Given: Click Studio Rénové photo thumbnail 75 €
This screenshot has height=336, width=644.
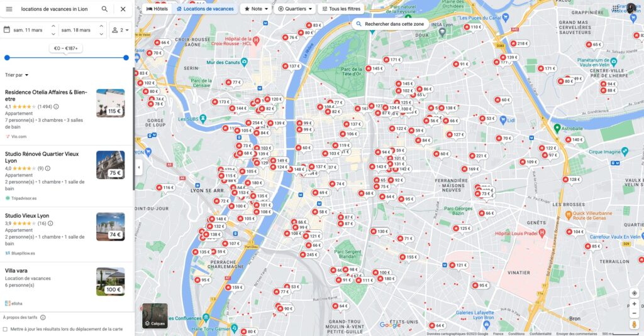Looking at the screenshot, I should [x=111, y=165].
